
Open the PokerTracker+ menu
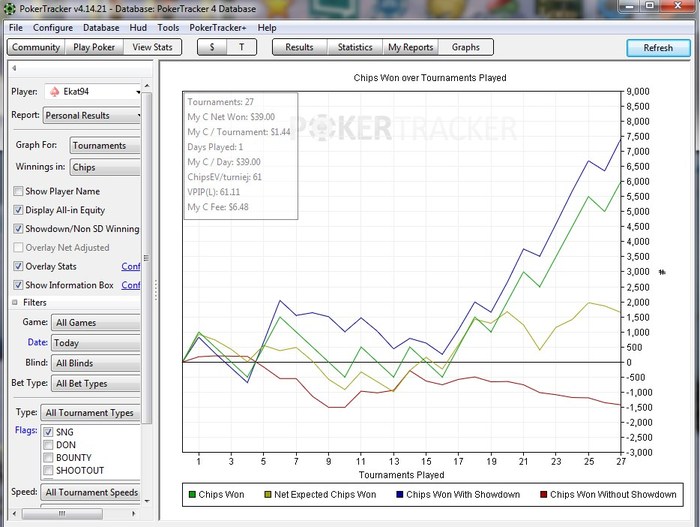(217, 28)
